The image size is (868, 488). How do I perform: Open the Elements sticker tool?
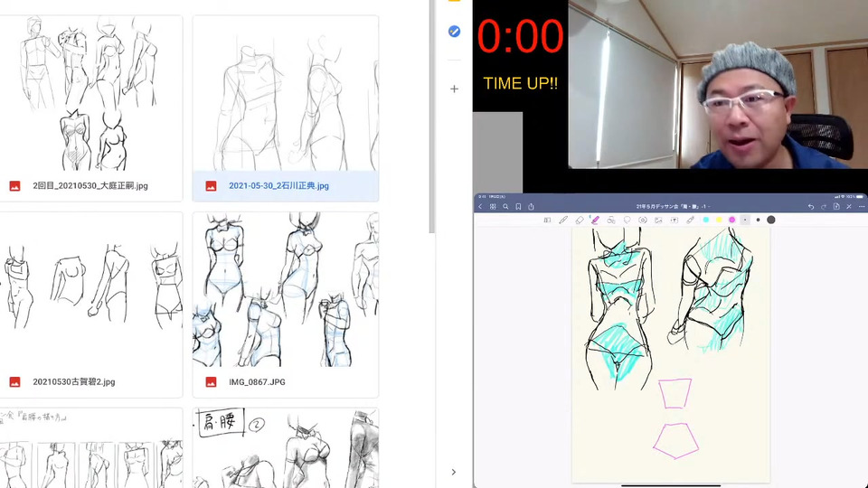pos(643,220)
